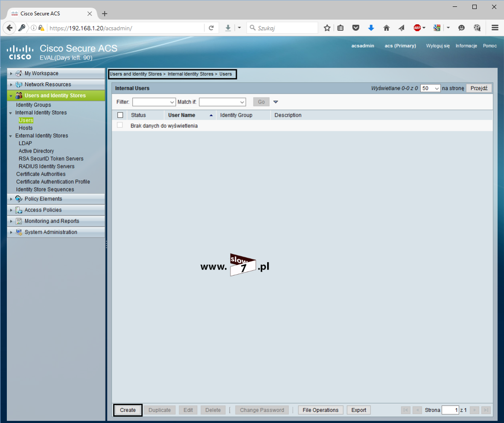Open the bookmarks list icon
Viewport: 504px width, 423px height.
click(x=341, y=28)
